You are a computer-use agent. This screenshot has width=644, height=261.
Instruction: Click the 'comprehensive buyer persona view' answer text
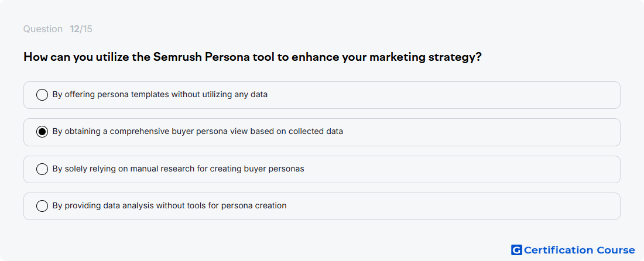click(x=197, y=131)
